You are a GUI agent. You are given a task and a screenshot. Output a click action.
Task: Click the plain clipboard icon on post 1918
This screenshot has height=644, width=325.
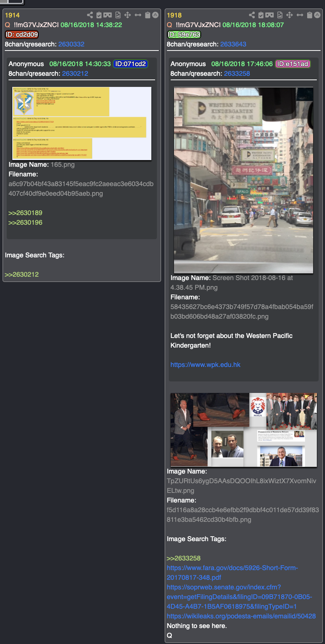coord(309,15)
